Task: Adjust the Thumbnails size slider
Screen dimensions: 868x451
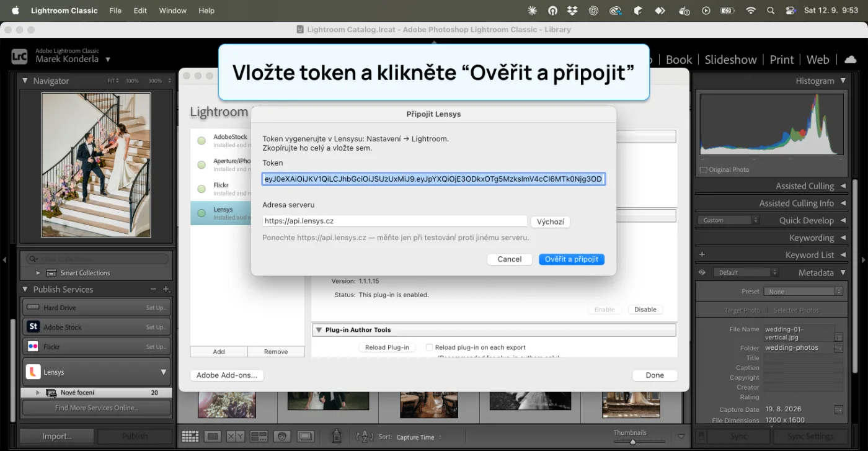Action: click(x=633, y=442)
